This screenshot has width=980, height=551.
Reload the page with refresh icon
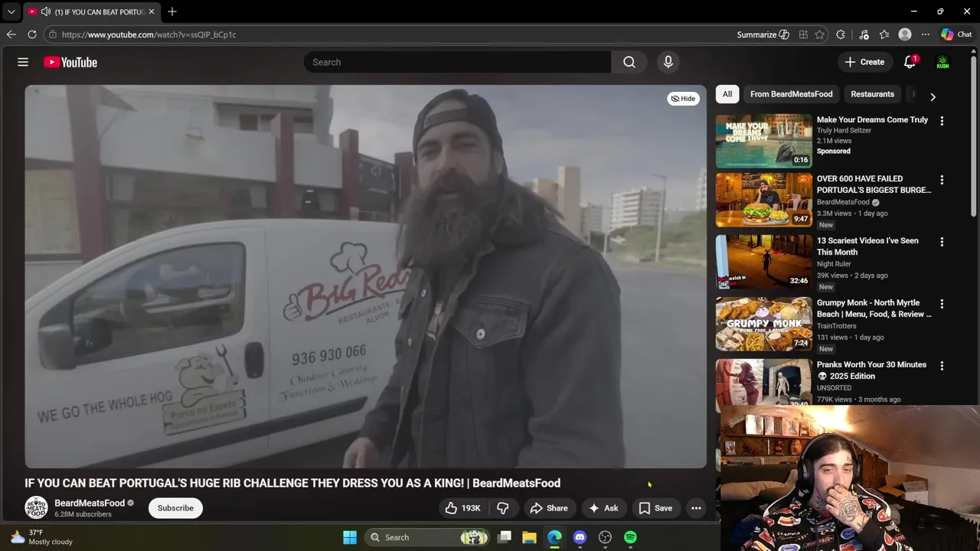click(32, 34)
